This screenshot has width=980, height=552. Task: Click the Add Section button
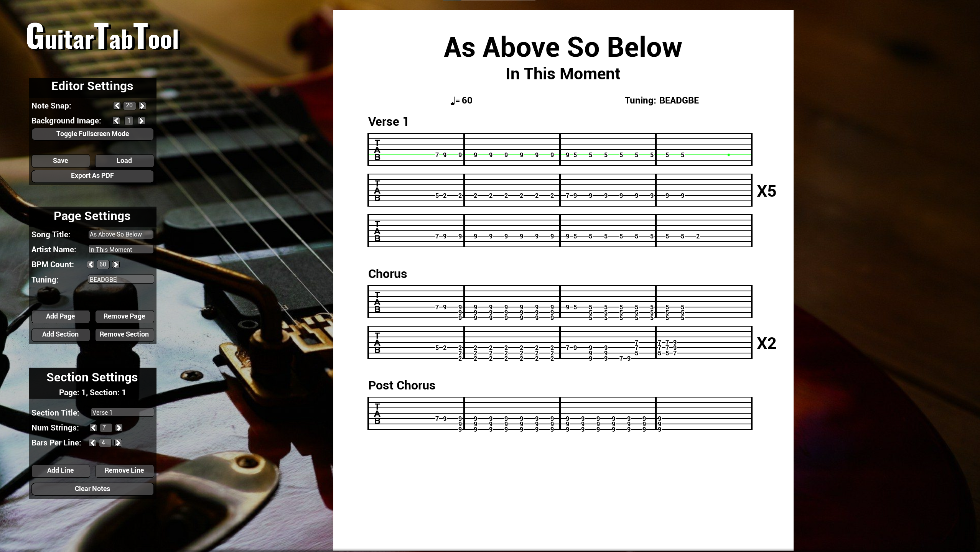pos(60,334)
